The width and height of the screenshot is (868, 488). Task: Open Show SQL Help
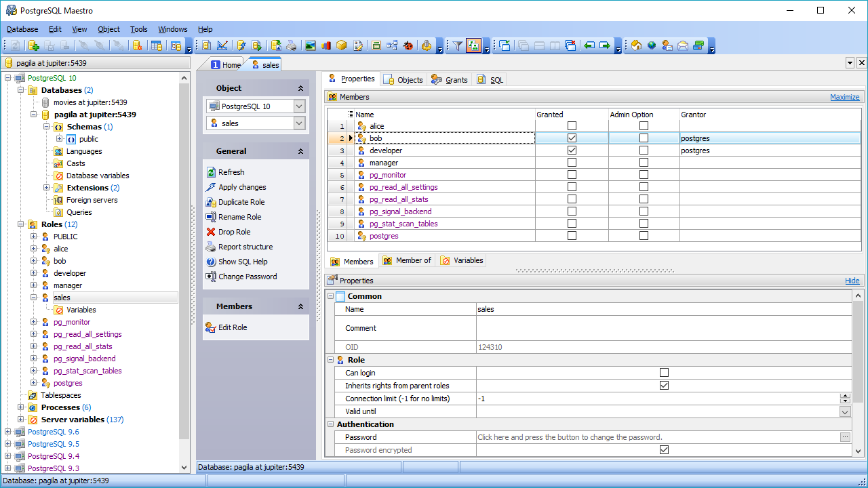[x=242, y=262]
